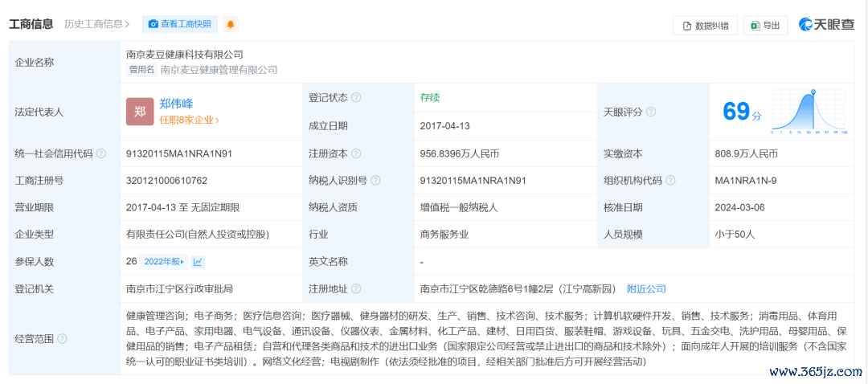The image size is (868, 384).
Task: Click 南京市江宁区行政审批局 value
Action: click(x=180, y=289)
